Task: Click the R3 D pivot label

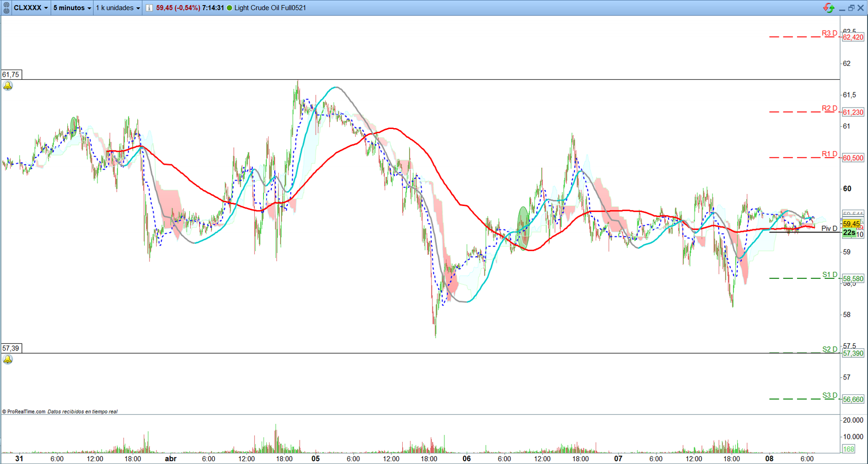Action: 829,33
